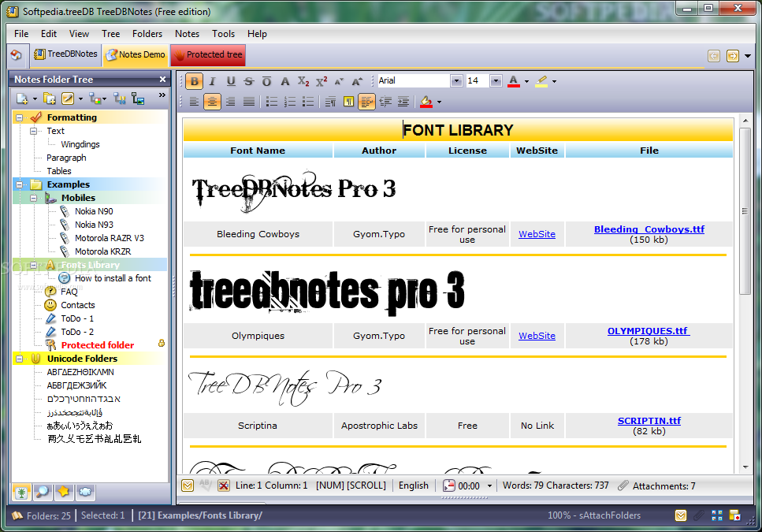Open font color dropdown arrow
Viewport: 762px width, 532px height.
point(527,81)
